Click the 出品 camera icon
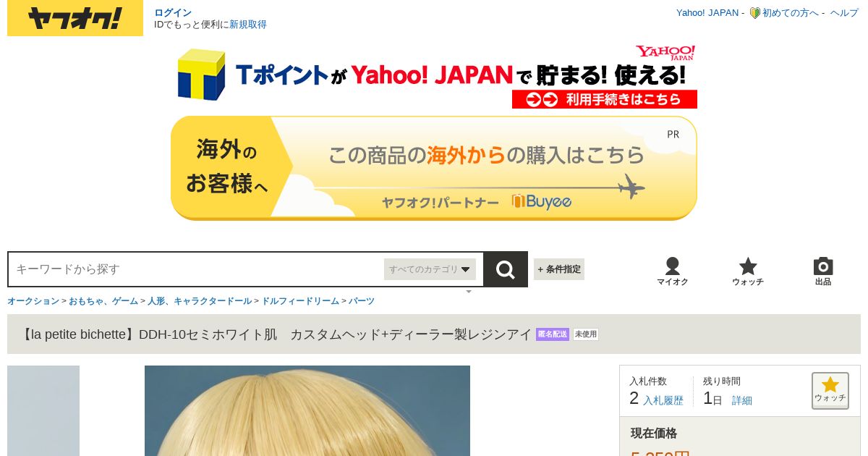This screenshot has width=868, height=456. click(x=823, y=271)
